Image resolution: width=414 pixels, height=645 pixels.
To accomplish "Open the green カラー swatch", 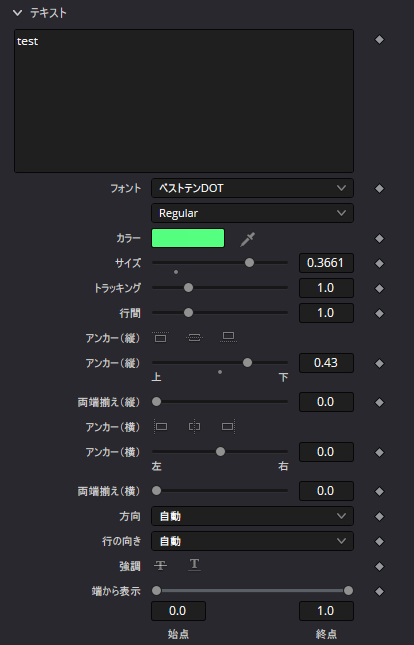I will coord(188,238).
